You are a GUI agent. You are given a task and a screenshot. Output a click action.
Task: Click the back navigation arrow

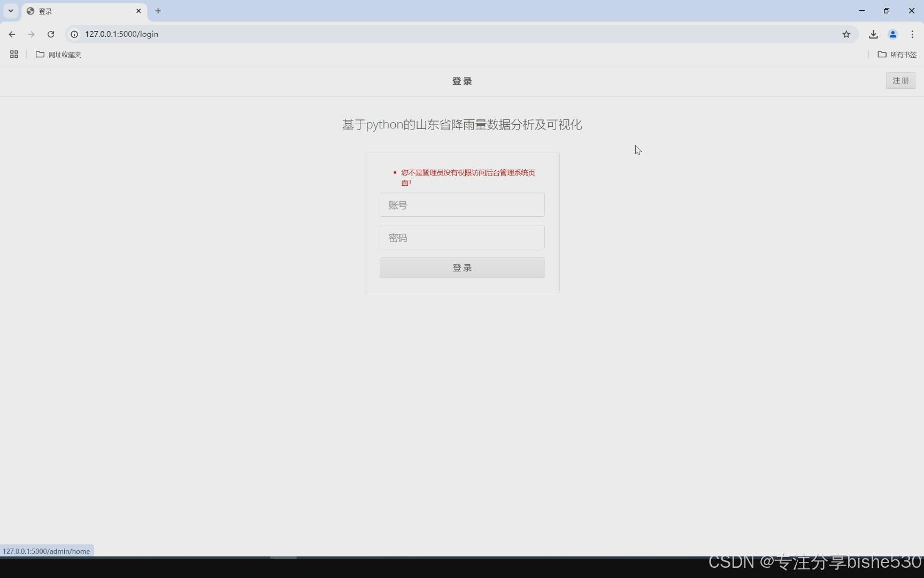pyautogui.click(x=12, y=34)
